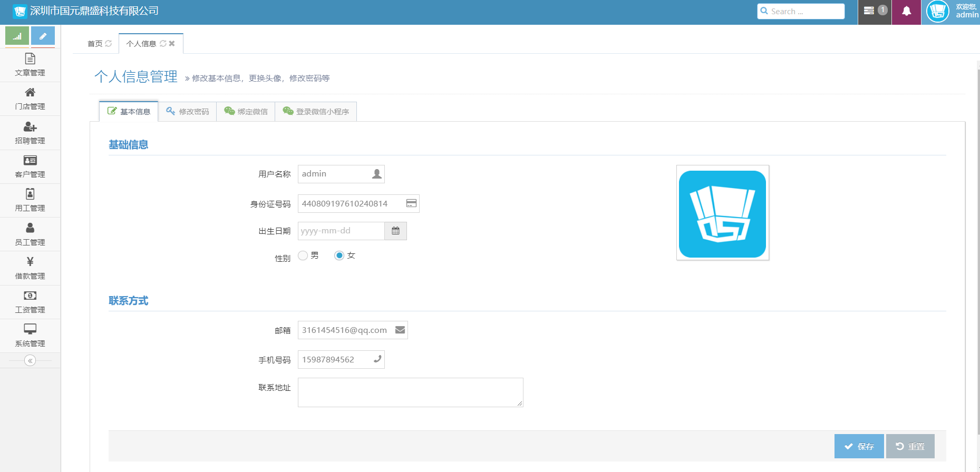Image resolution: width=980 pixels, height=472 pixels.
Task: Open the admin user menu at top right
Action: [x=952, y=12]
